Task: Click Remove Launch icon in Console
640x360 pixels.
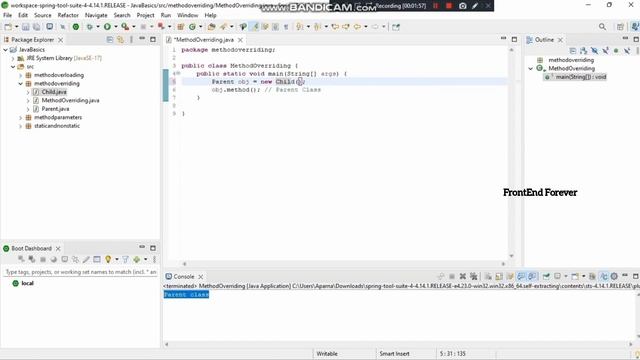Action: (x=462, y=276)
